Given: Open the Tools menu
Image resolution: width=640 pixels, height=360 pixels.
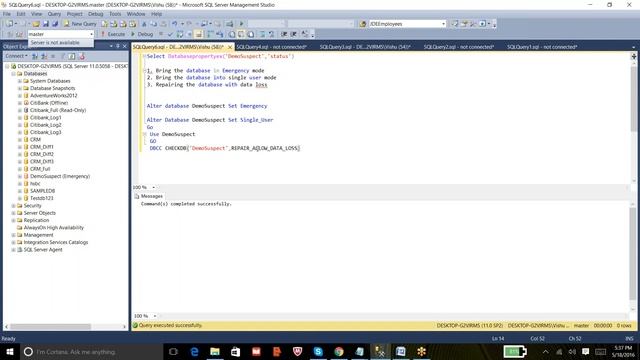Looking at the screenshot, I should (x=115, y=14).
